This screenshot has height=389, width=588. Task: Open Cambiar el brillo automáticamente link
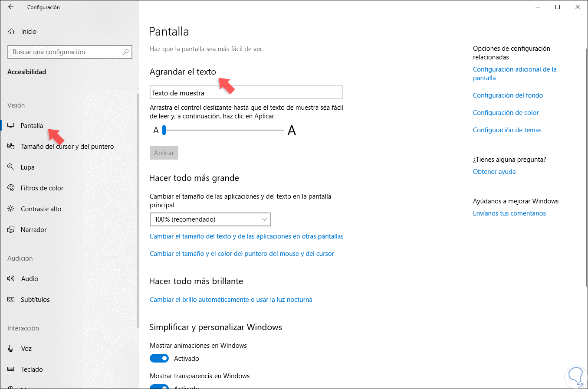coord(231,300)
